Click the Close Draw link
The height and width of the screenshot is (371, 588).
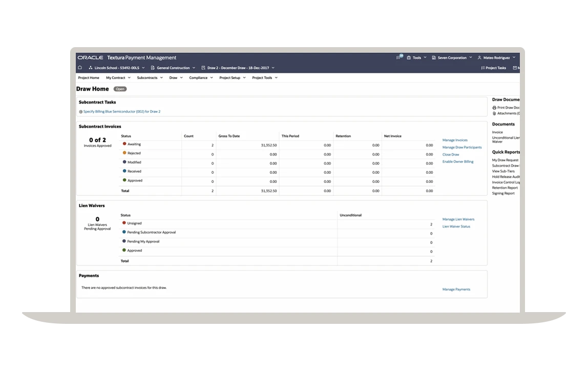tap(451, 154)
